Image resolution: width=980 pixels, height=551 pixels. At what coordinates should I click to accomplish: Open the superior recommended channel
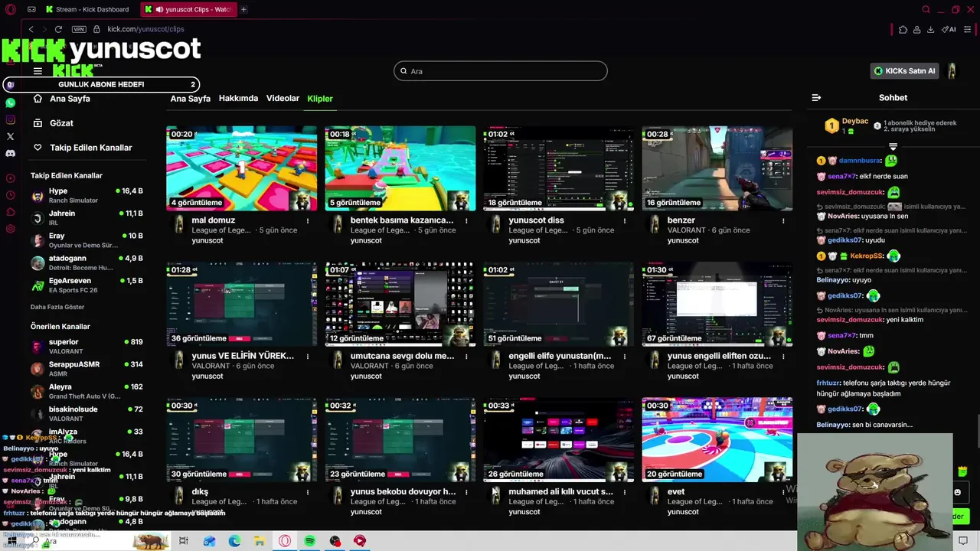click(87, 347)
